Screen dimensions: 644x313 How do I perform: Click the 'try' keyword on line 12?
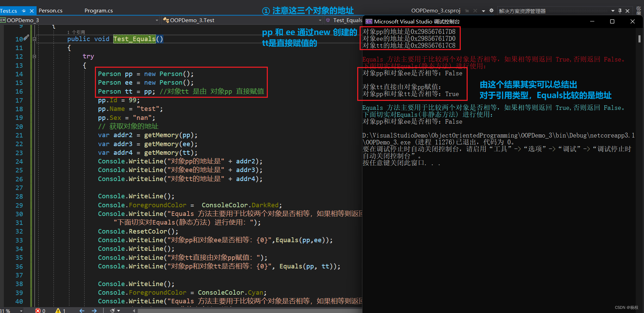88,56
